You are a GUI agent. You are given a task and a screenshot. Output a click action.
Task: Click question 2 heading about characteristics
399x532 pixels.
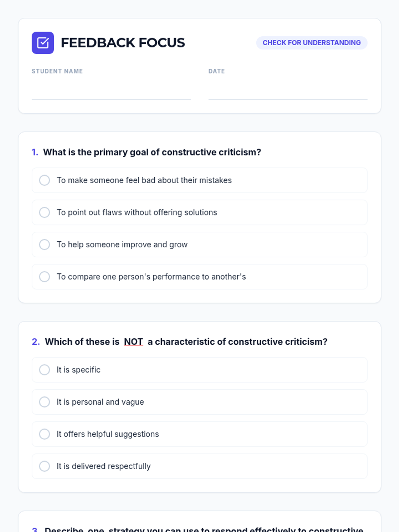click(186, 342)
